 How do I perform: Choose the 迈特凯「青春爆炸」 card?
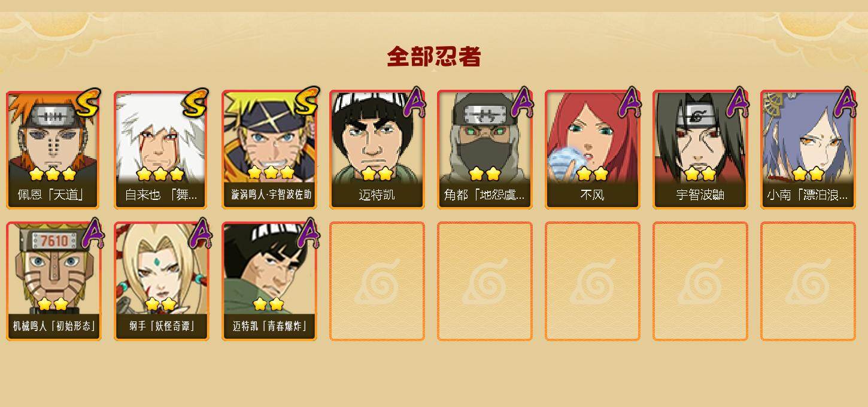[x=269, y=281]
